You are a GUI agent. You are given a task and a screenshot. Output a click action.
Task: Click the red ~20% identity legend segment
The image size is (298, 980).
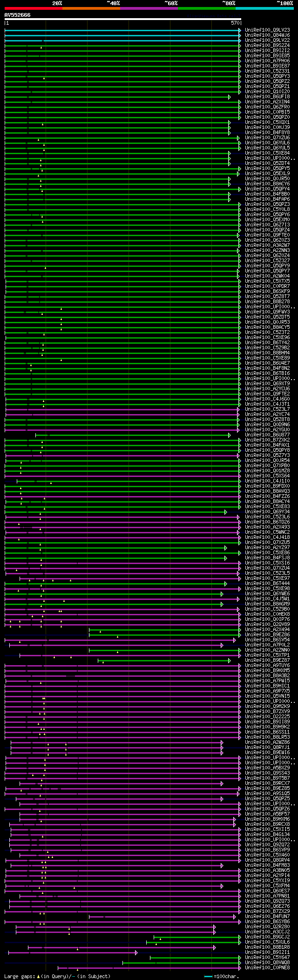pyautogui.click(x=34, y=8)
